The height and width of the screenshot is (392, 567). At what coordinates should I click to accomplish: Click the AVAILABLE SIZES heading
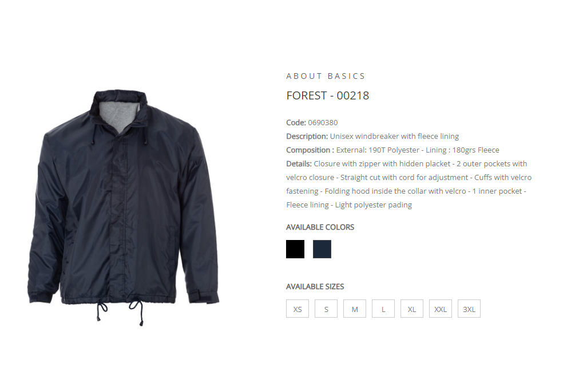pos(315,286)
